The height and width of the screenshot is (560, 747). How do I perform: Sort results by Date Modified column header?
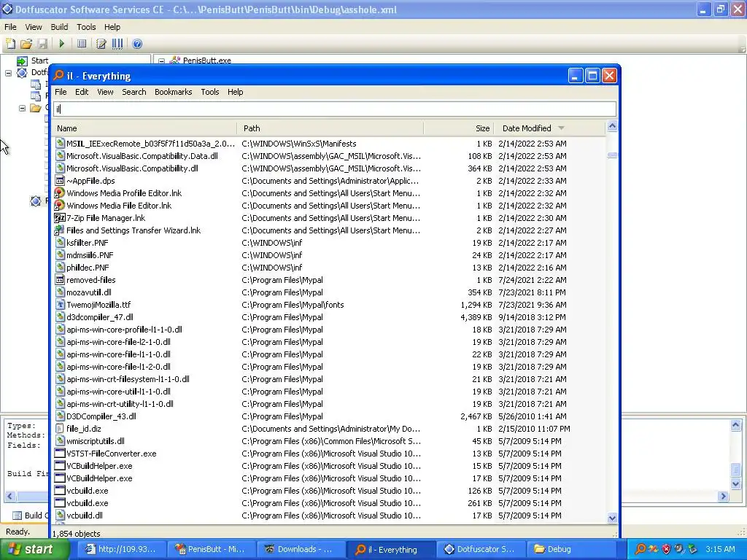(549, 128)
